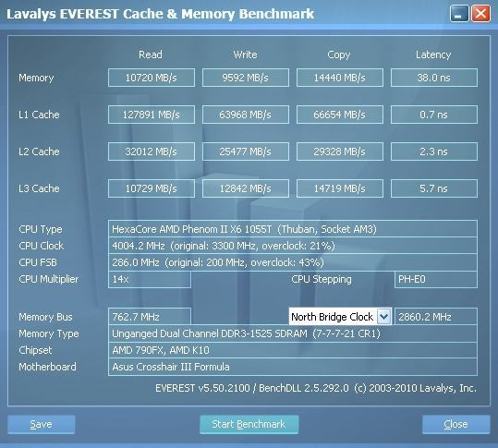Select L2 Cache Read 32012 MB/s
Viewport: 498px width, 448px height.
[x=152, y=151]
